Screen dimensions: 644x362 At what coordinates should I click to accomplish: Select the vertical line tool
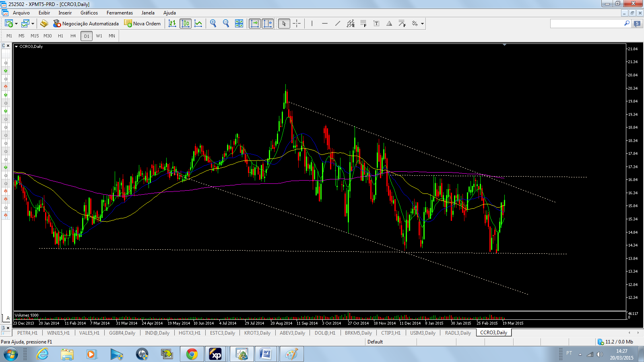312,24
